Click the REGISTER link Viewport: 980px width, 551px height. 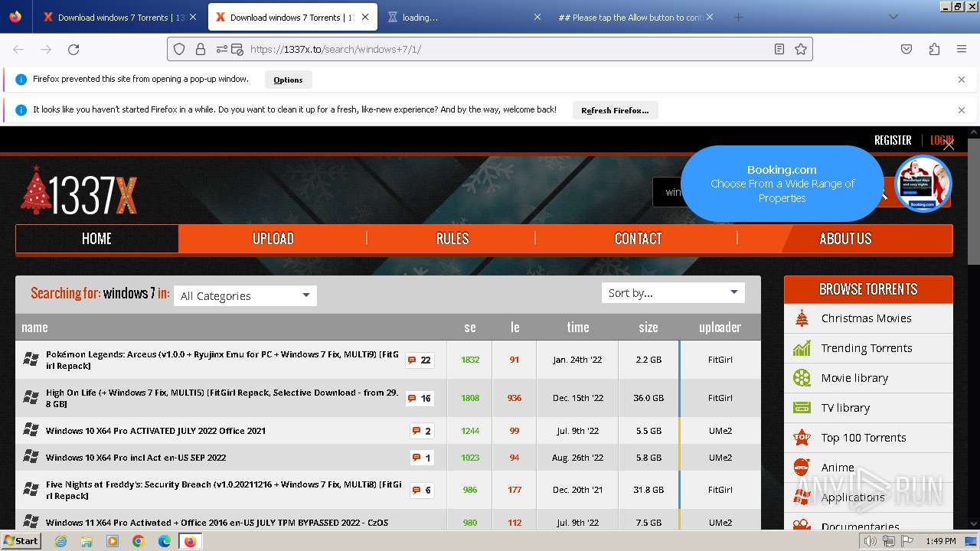893,140
